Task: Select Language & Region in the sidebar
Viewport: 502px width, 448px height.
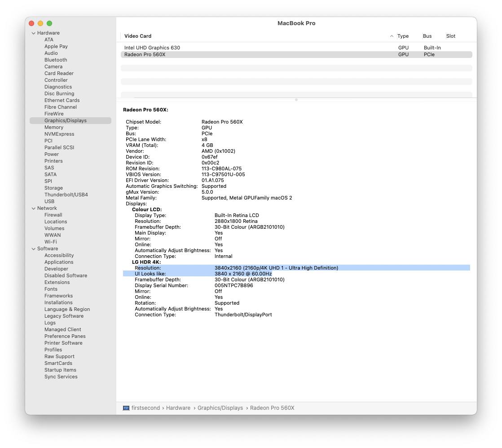Action: (67, 309)
